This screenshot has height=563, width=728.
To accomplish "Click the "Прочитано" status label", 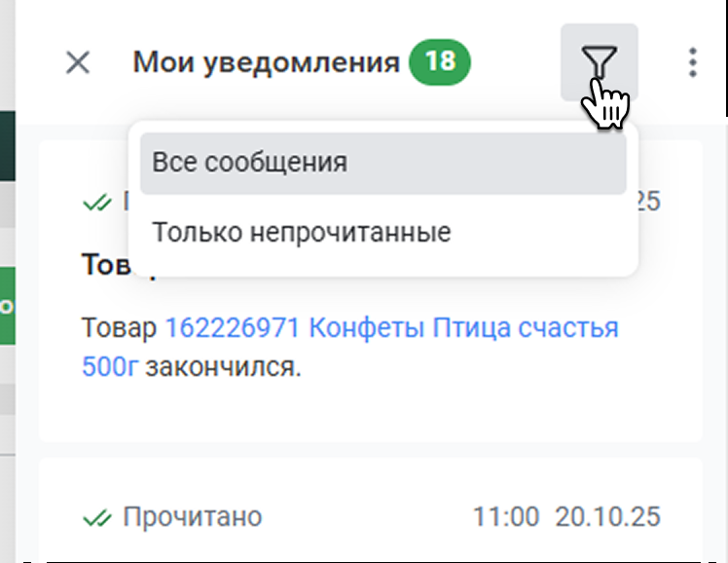I will click(x=192, y=516).
